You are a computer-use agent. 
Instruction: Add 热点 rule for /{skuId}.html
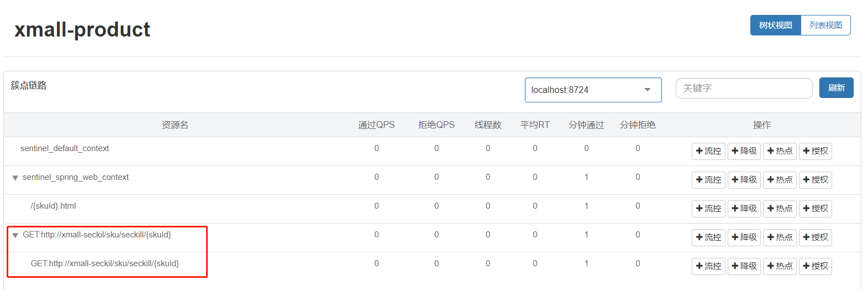tap(780, 209)
